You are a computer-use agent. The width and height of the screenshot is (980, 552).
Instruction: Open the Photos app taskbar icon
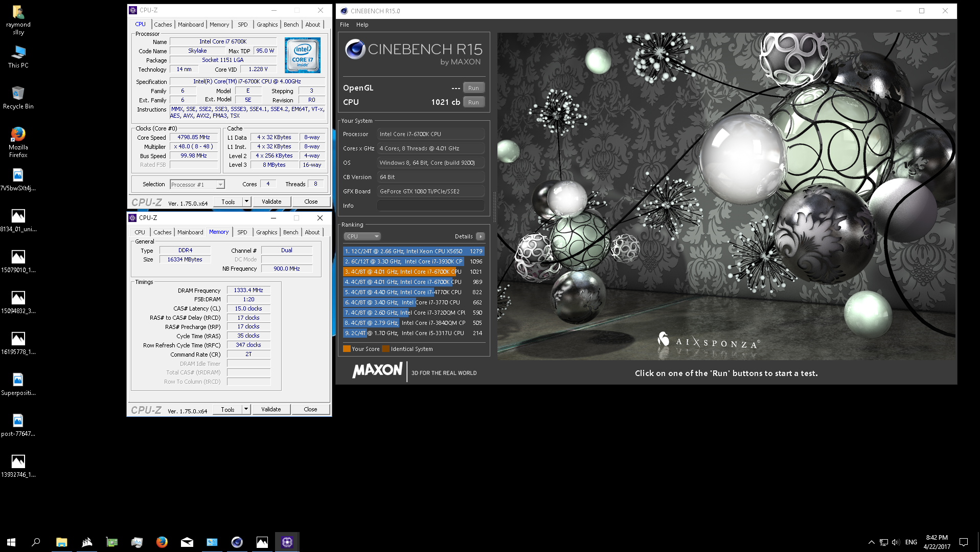tap(262, 542)
